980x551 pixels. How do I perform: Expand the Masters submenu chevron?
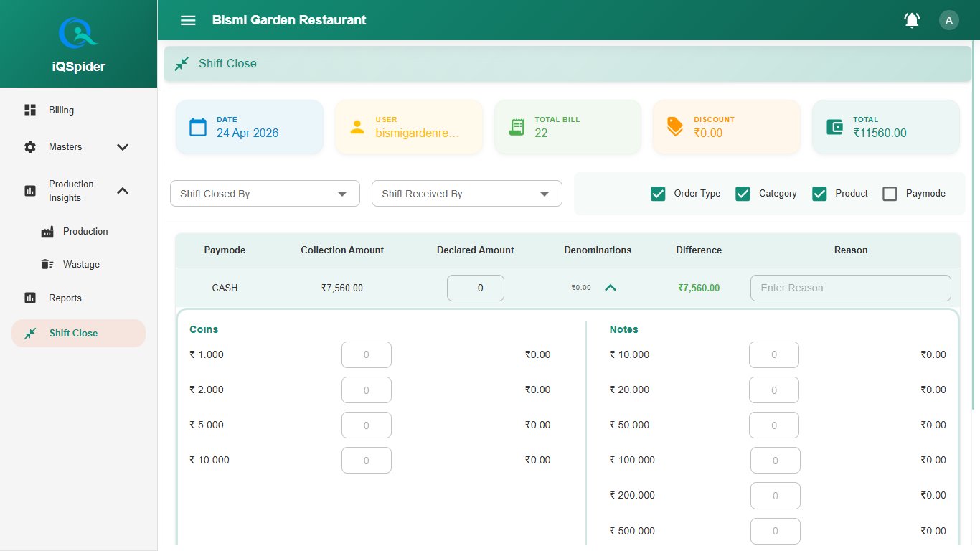(123, 147)
